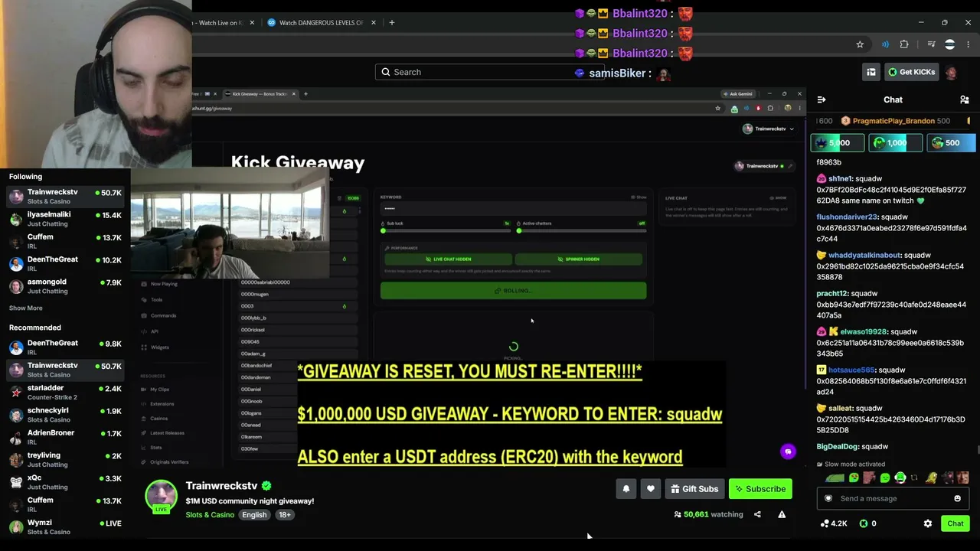This screenshot has height=551, width=980.
Task: Toggle following with the heart button
Action: [651, 489]
